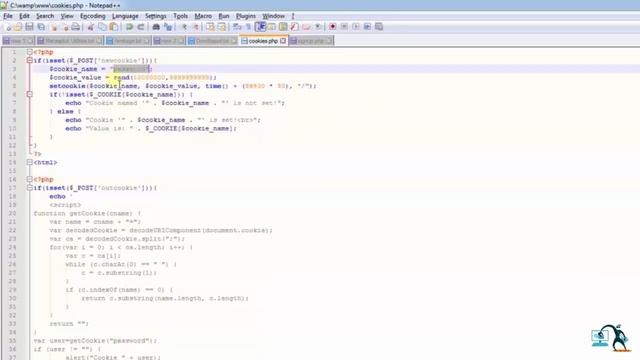The height and width of the screenshot is (360, 640).
Task: Click the macro Playback icon
Action: [356, 27]
